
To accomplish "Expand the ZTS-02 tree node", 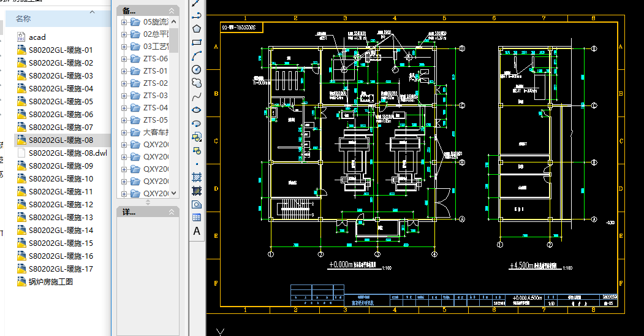I will 124,83.
